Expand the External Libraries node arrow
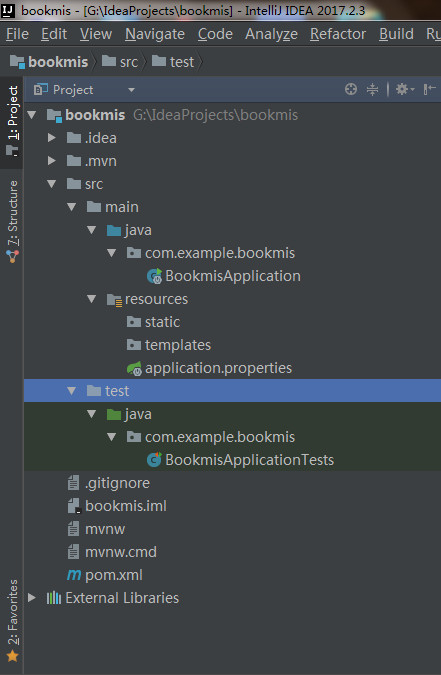Image resolution: width=441 pixels, height=675 pixels. pyautogui.click(x=31, y=598)
